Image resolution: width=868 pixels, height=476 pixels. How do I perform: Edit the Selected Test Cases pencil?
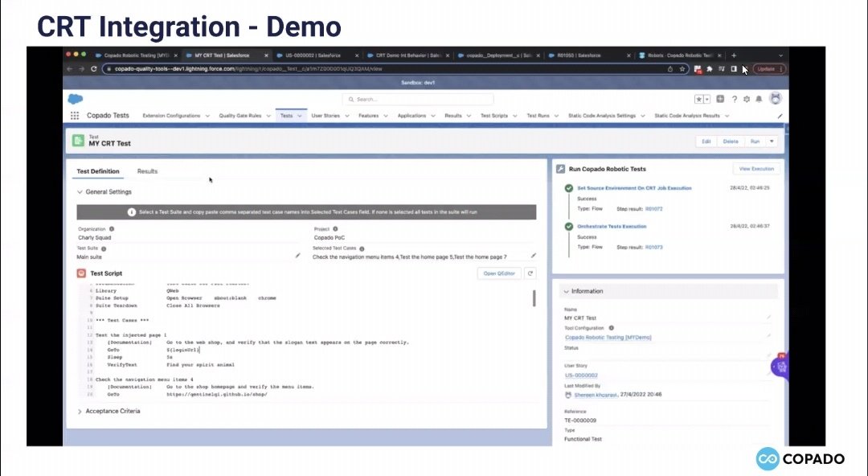point(533,256)
